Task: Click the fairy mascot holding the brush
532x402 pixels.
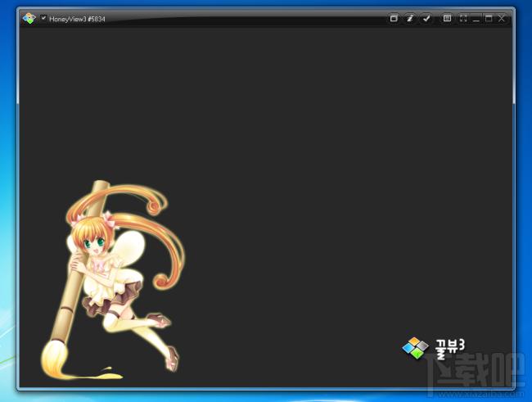Action: point(114,280)
